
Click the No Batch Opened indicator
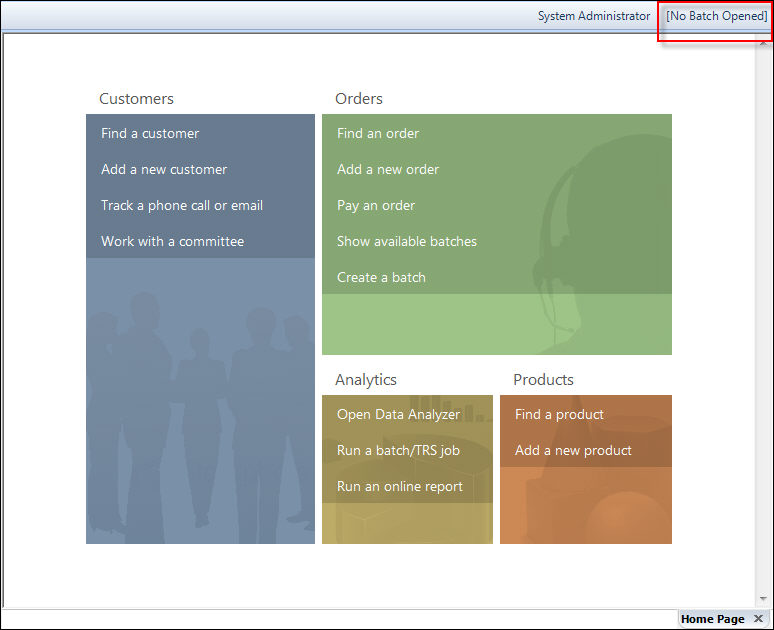click(717, 16)
